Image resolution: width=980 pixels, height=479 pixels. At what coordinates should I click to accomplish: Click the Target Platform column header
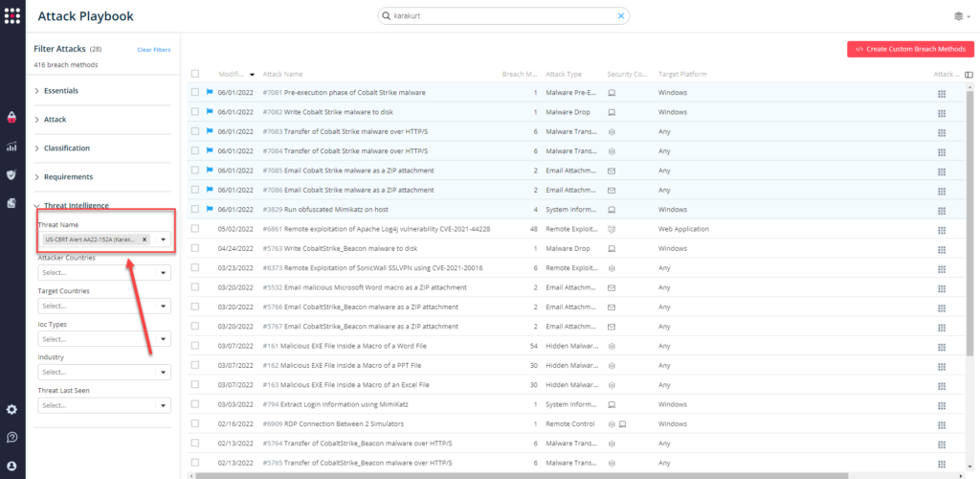[x=682, y=74]
